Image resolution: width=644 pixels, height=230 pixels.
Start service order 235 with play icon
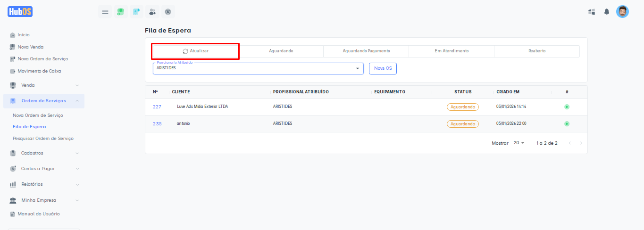click(x=567, y=124)
